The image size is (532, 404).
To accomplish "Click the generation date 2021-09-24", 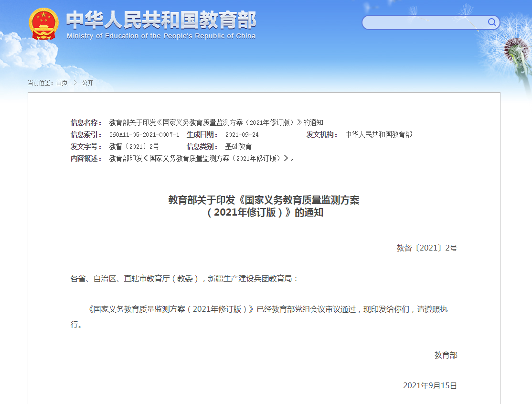I will pyautogui.click(x=242, y=134).
